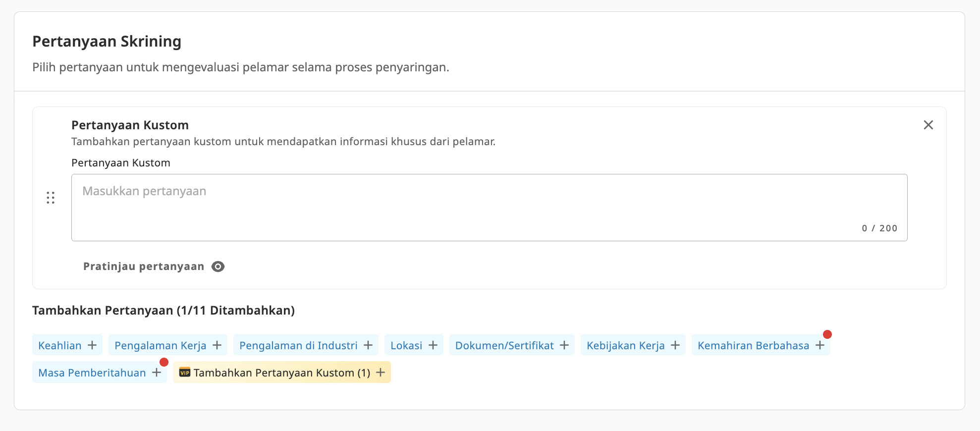980x431 pixels.
Task: Focus the Masukkan pertanyaan text field
Action: [489, 208]
